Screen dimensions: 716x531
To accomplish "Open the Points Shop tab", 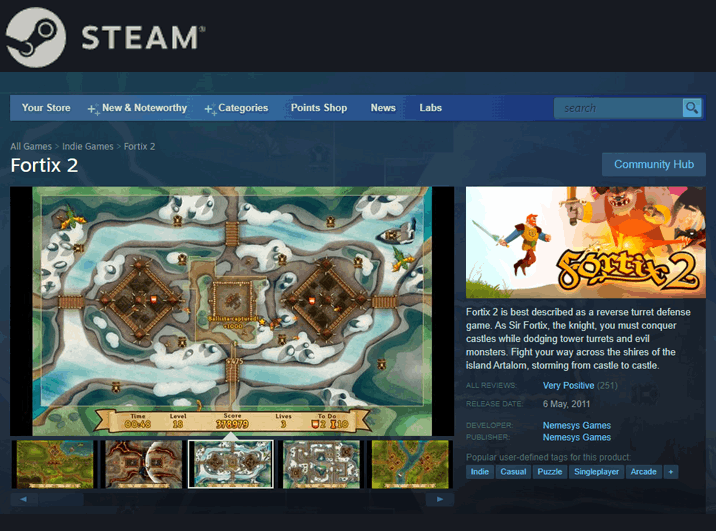I will [x=319, y=108].
